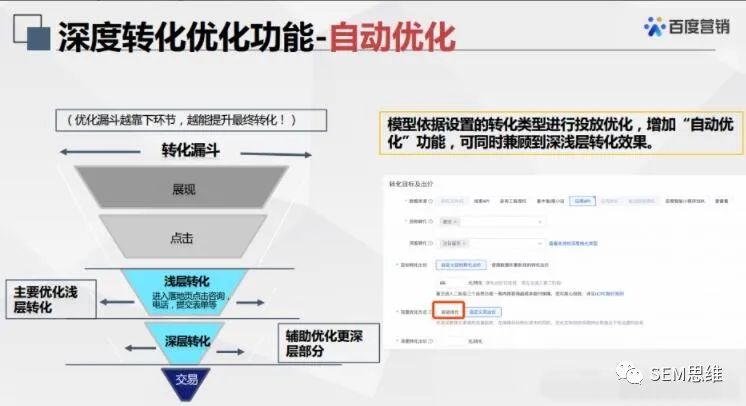Open the 目标转化 dropdown arrow
Screen dimensions: 746x406
pos(540,222)
